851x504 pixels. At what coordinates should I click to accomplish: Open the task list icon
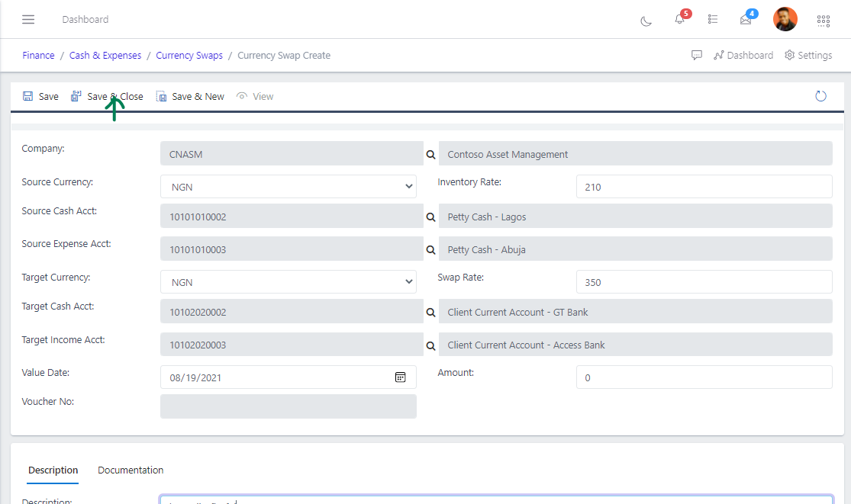[713, 19]
